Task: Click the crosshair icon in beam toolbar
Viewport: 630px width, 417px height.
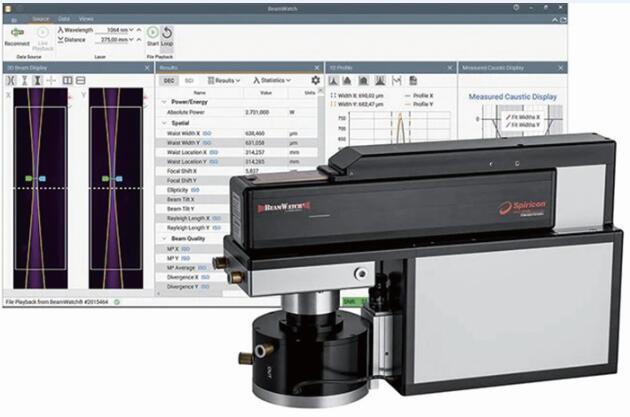Action: [x=51, y=79]
